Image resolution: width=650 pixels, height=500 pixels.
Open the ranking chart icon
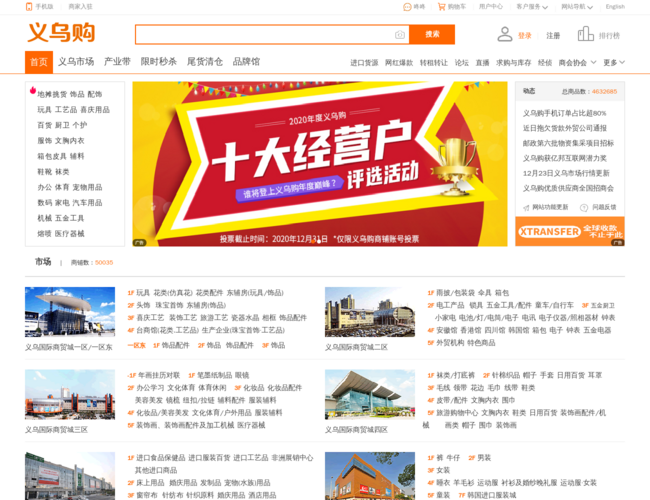tap(585, 34)
